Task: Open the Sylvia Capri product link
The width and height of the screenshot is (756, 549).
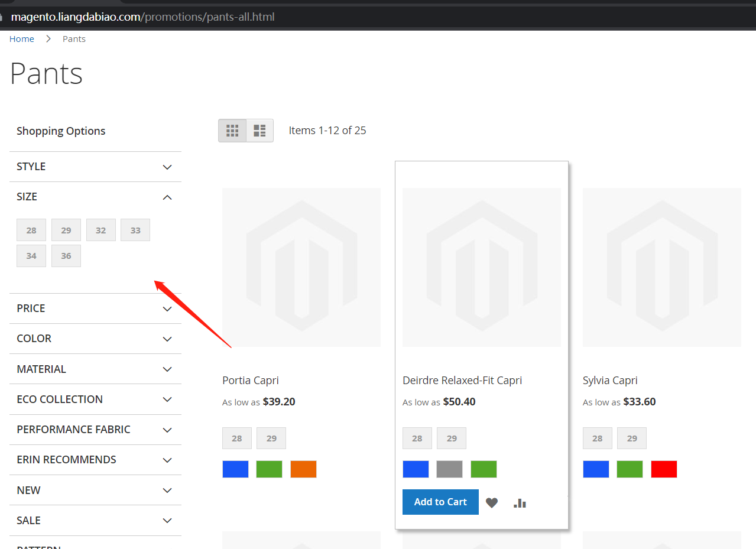Action: pyautogui.click(x=610, y=381)
